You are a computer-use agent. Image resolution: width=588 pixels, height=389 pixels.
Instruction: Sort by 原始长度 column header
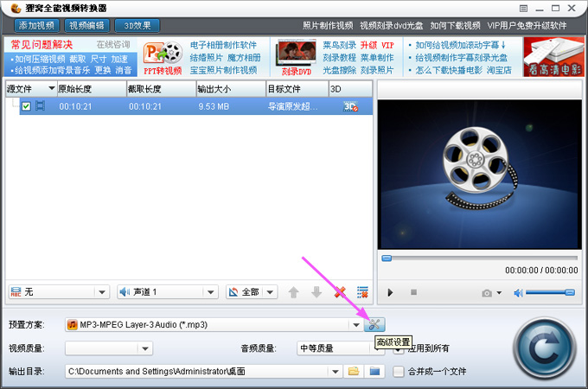(92, 89)
